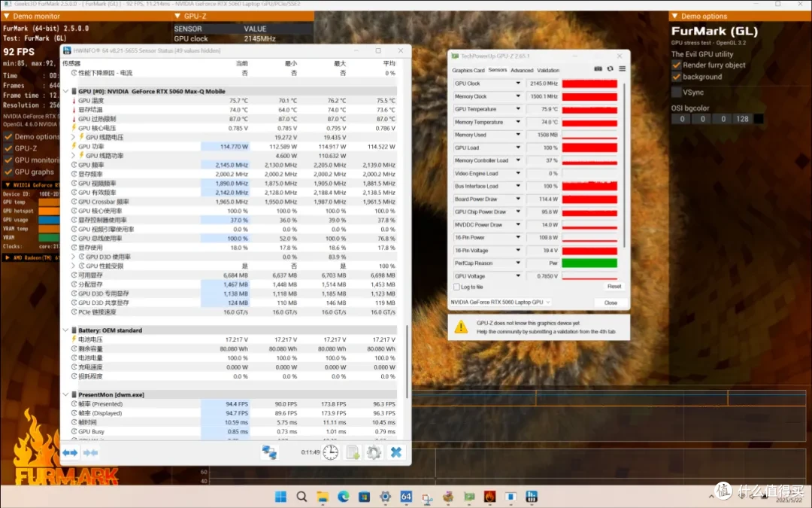Image resolution: width=812 pixels, height=508 pixels.
Task: Collapse PresentMon [dwm.exe] group
Action: point(65,394)
